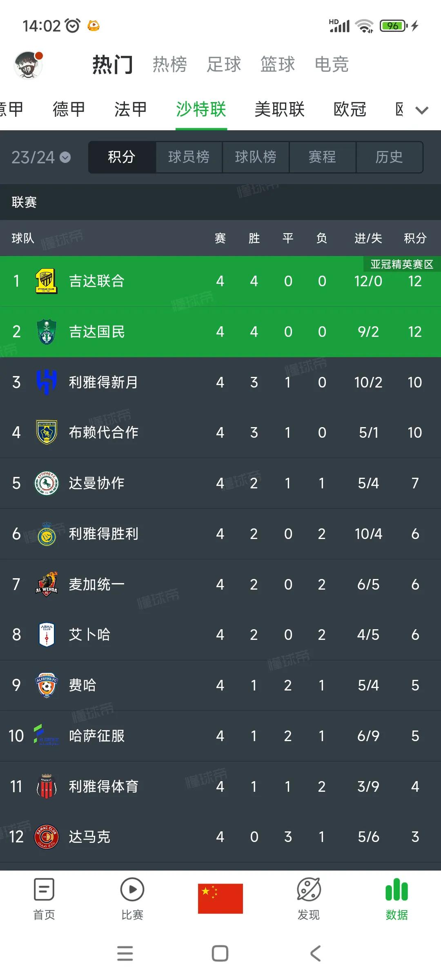Expand the league list chevron
Screen dimensions: 441x980
tap(422, 110)
